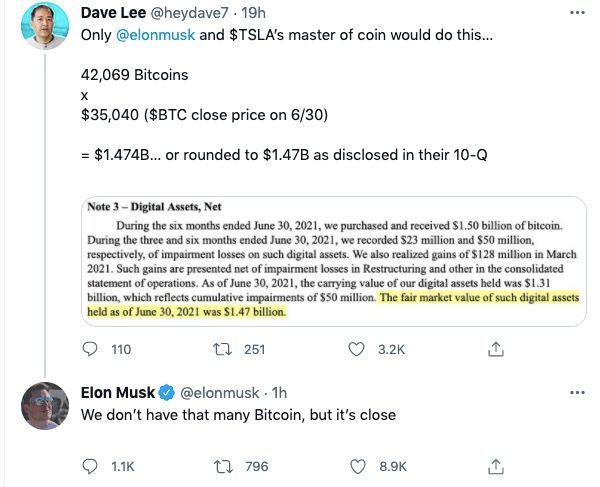Click Elon Musk's verified badge
The image size is (600, 487).
(x=165, y=393)
